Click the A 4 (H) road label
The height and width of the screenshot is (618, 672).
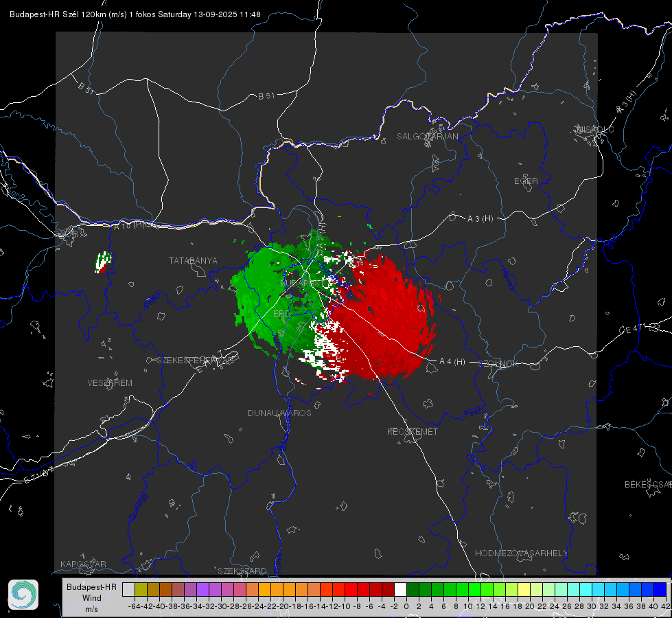click(x=452, y=362)
